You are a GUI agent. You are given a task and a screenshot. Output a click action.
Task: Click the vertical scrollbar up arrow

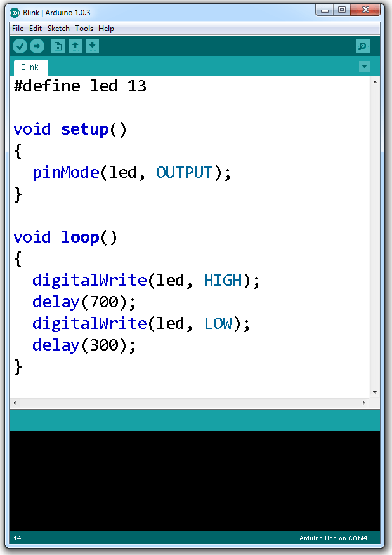pos(375,82)
